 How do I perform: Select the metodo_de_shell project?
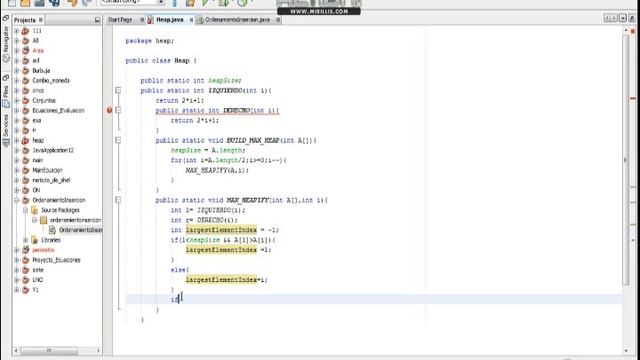tap(51, 180)
